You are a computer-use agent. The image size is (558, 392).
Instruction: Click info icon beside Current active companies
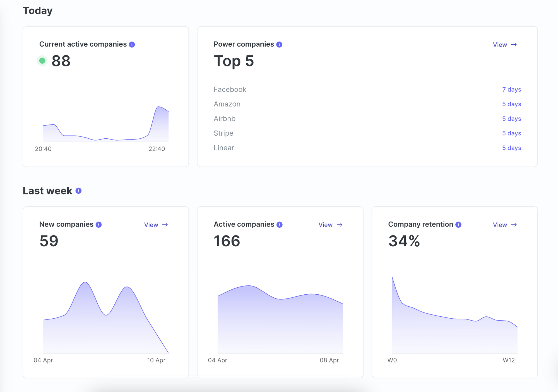click(132, 45)
